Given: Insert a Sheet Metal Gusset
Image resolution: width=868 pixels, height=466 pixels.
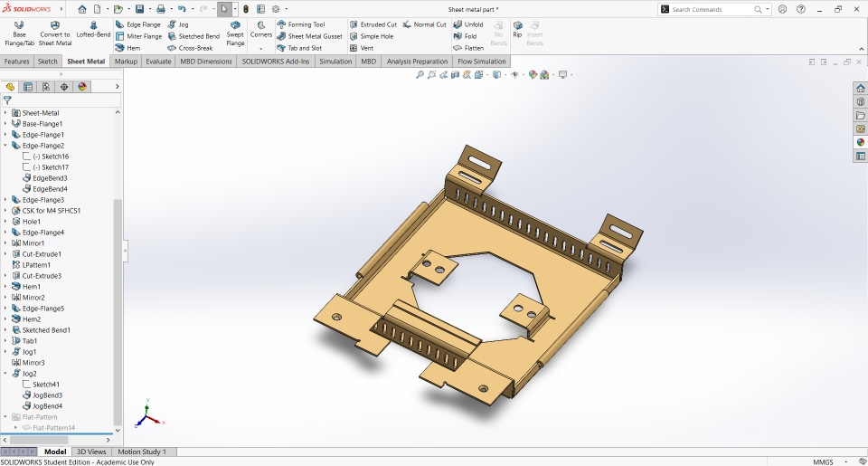Looking at the screenshot, I should click(309, 36).
